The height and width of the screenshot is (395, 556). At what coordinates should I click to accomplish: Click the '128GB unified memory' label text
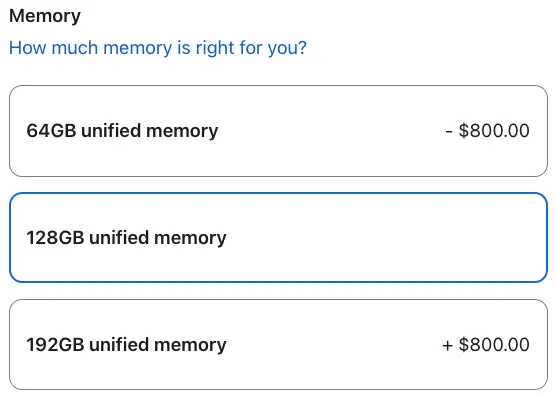126,238
